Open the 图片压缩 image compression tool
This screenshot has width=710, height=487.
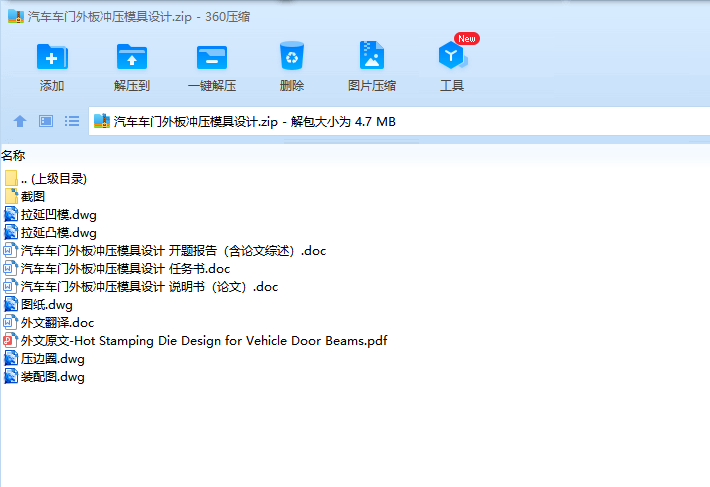[372, 55]
